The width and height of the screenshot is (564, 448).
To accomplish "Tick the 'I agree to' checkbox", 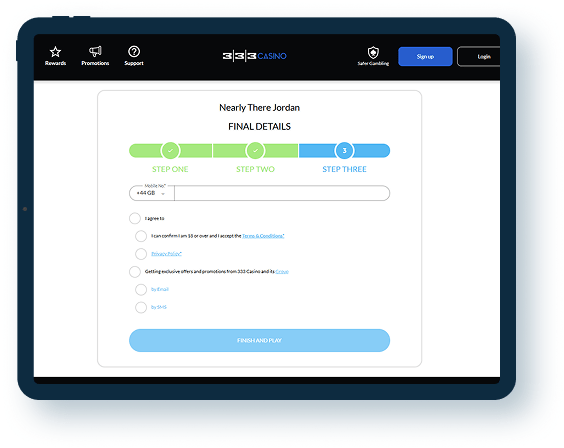I will pyautogui.click(x=135, y=218).
